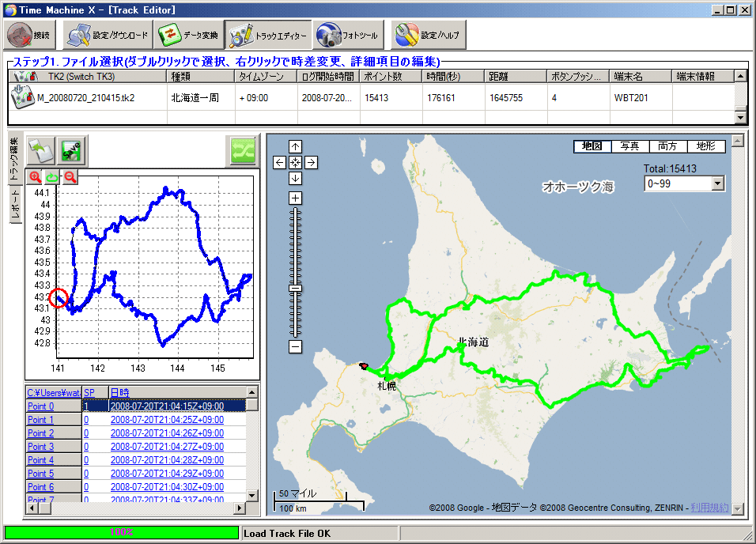This screenshot has width=756, height=544.
Task: Open the 0~99 points range dropdown
Action: pyautogui.click(x=718, y=183)
